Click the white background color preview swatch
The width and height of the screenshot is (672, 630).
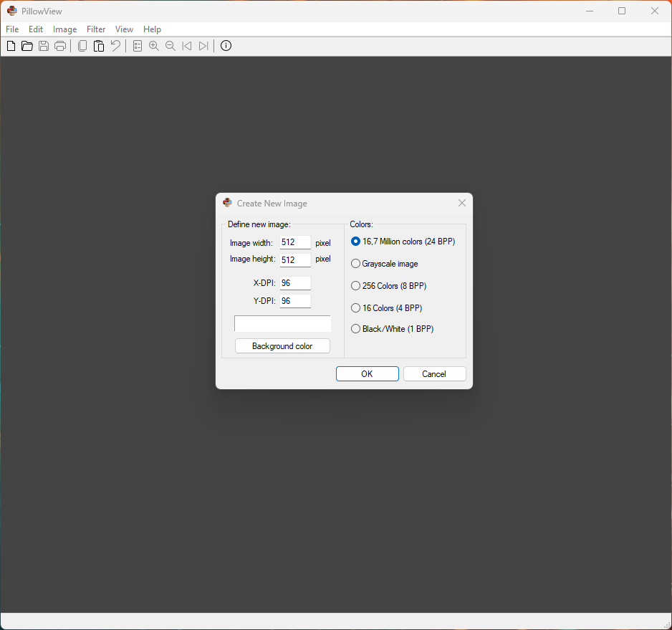[x=282, y=324]
